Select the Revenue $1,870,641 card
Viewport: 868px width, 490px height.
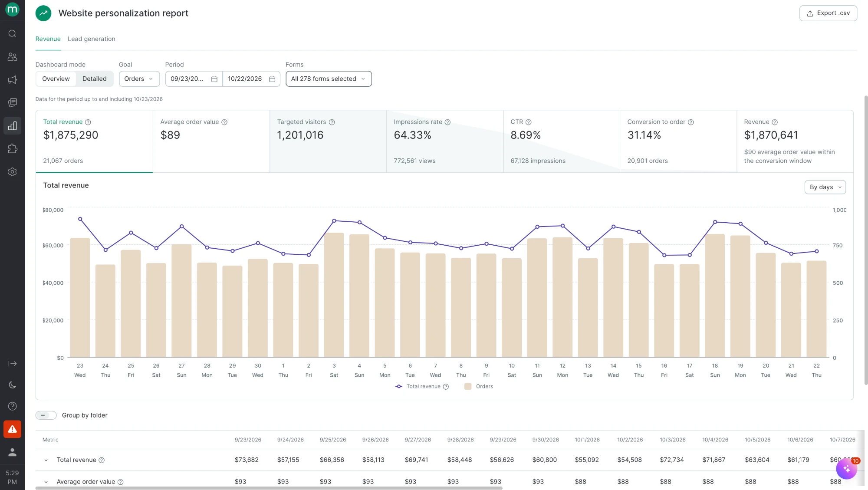(x=795, y=141)
